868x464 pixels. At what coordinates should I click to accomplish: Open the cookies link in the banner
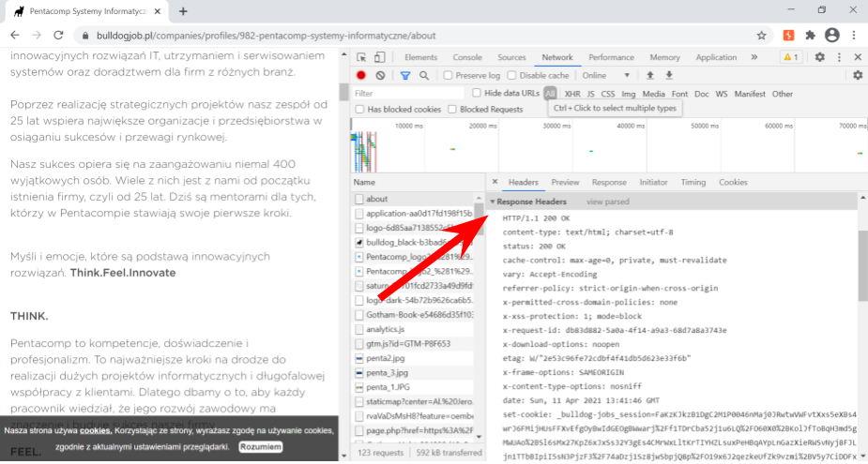(x=95, y=430)
